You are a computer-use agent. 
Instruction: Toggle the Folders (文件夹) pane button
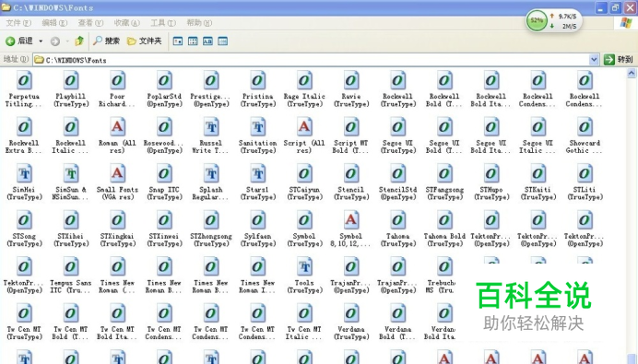click(145, 41)
